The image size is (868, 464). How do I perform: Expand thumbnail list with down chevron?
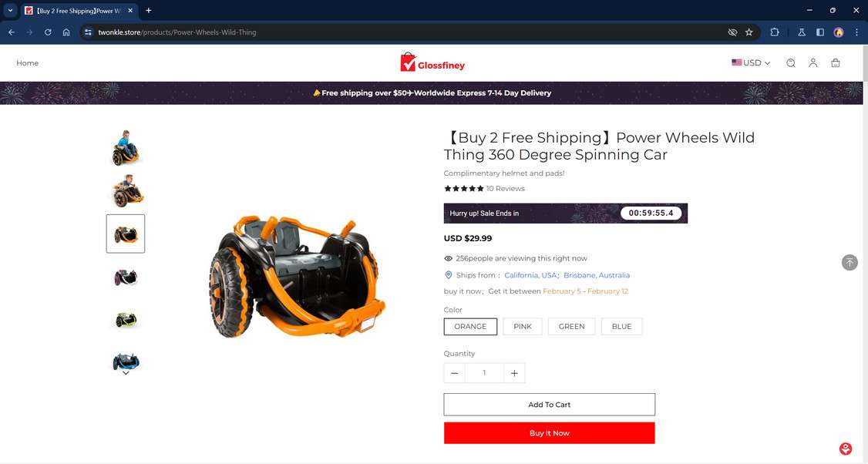click(x=126, y=373)
